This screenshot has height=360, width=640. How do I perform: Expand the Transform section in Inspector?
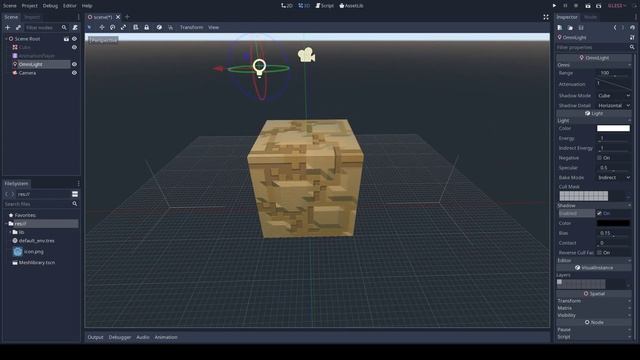(x=594, y=301)
